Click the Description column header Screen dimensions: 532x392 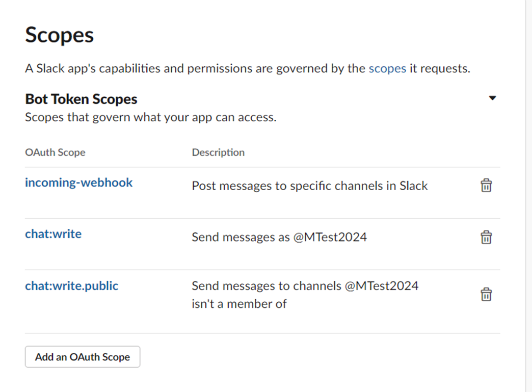tap(218, 152)
